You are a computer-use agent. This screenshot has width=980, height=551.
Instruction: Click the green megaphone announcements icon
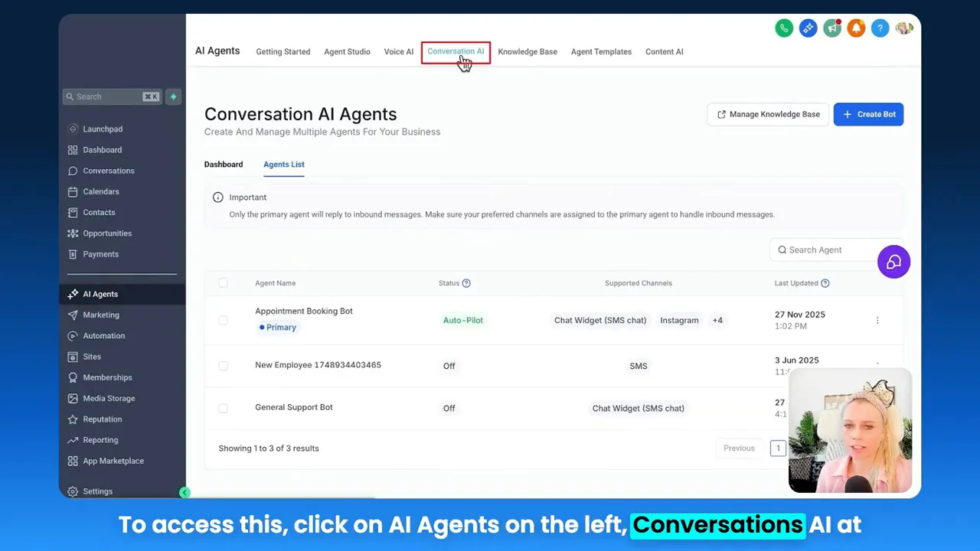click(x=832, y=28)
